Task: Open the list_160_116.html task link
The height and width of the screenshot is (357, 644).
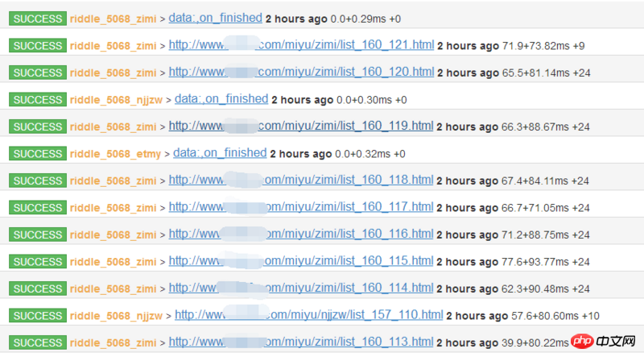Action: click(x=300, y=234)
